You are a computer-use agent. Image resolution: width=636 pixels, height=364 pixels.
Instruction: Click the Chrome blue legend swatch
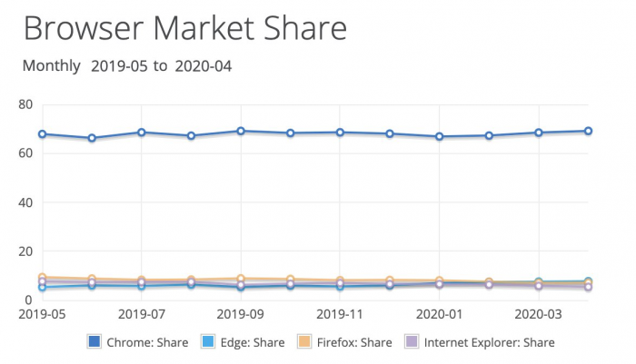tap(94, 342)
